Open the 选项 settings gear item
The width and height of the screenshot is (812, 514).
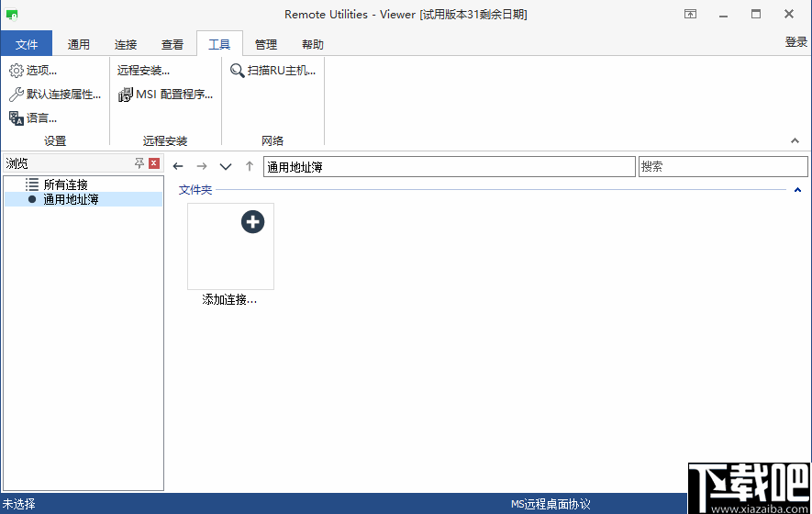pos(33,70)
